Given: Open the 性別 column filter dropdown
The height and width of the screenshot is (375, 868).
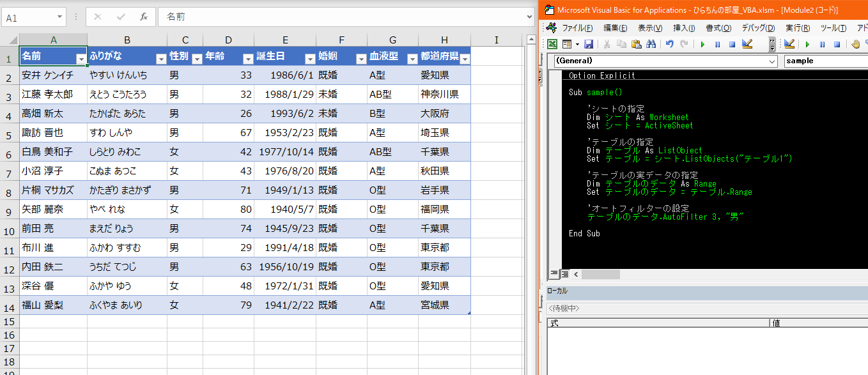Looking at the screenshot, I should [x=197, y=59].
